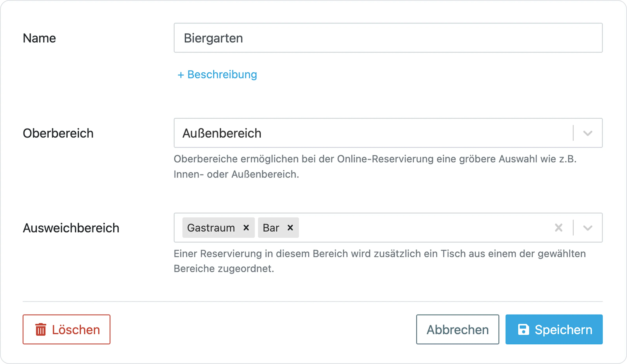Click the Abbrechen cancel button
The width and height of the screenshot is (627, 364).
tap(458, 330)
